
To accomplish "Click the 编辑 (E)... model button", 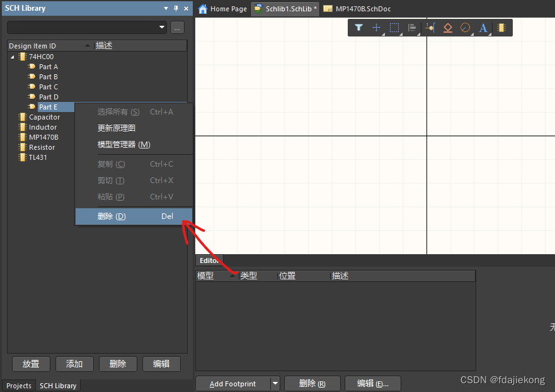I will point(373,384).
